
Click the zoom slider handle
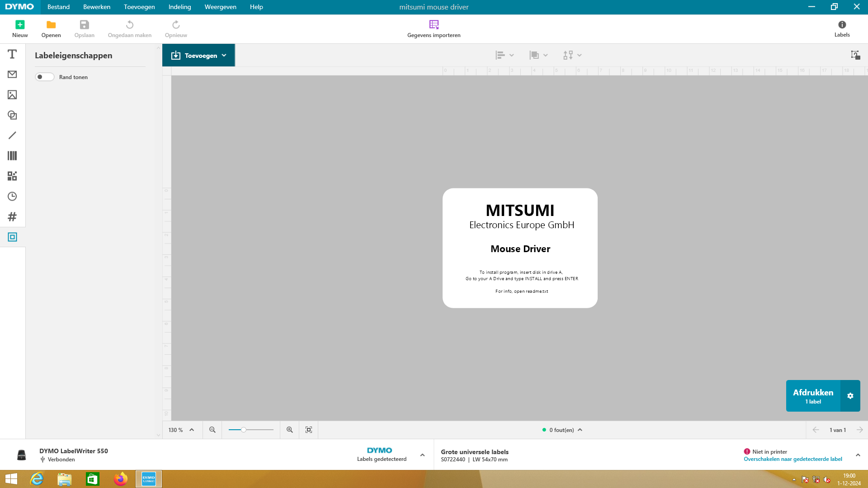[x=243, y=430]
